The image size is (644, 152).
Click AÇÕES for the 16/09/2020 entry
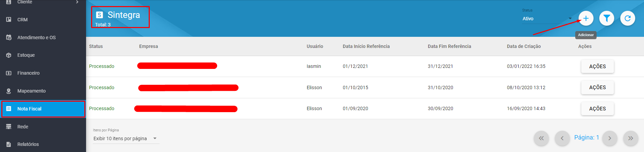click(597, 109)
